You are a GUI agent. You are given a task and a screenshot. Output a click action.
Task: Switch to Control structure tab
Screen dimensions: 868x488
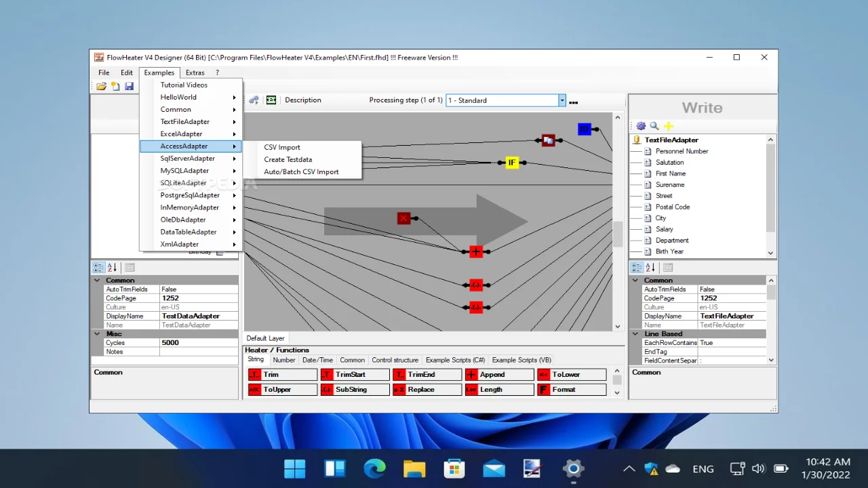[395, 360]
